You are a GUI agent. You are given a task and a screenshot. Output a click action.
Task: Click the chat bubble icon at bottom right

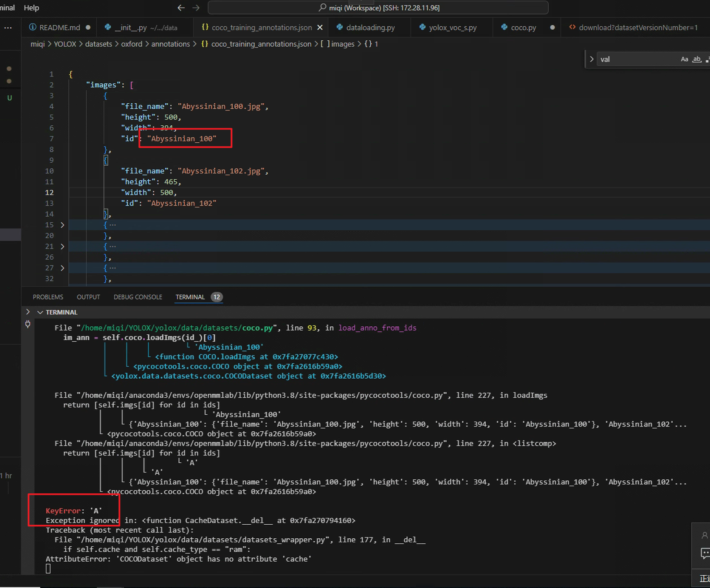[705, 553]
